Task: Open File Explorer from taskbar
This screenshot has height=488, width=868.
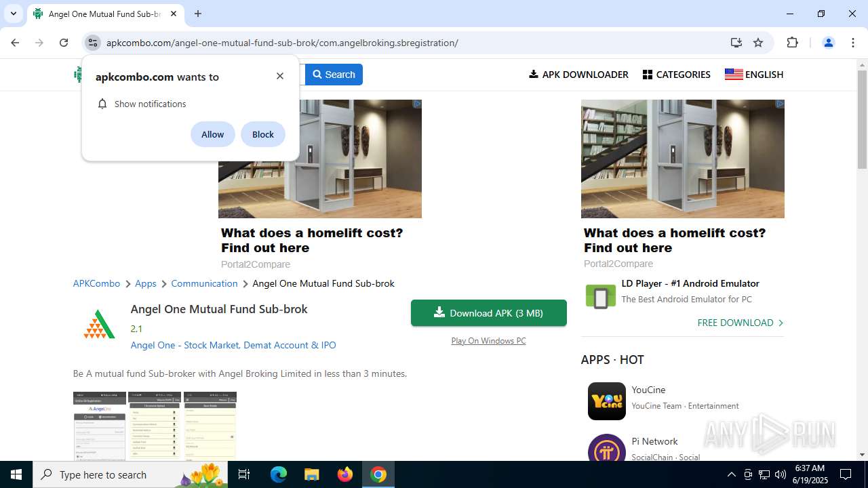Action: [x=311, y=474]
